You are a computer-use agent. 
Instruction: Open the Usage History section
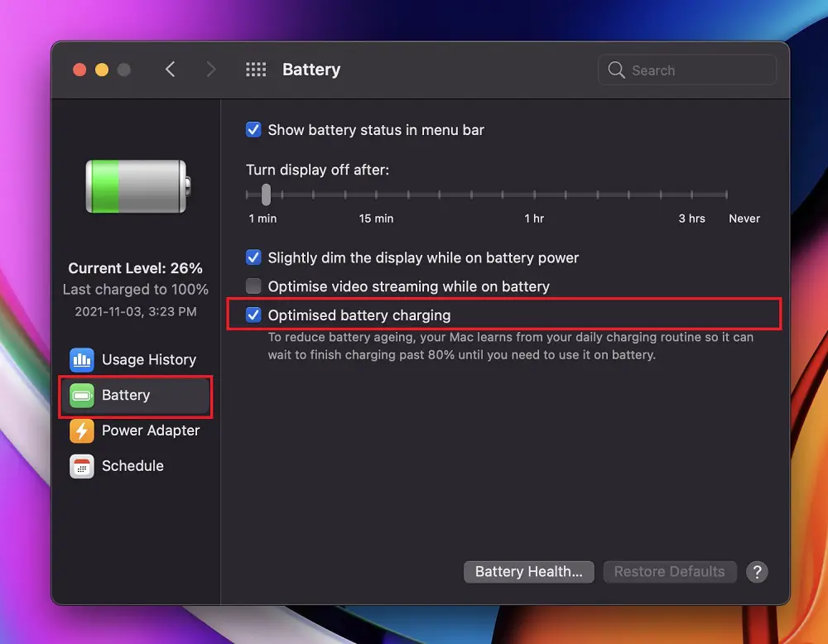pos(148,359)
